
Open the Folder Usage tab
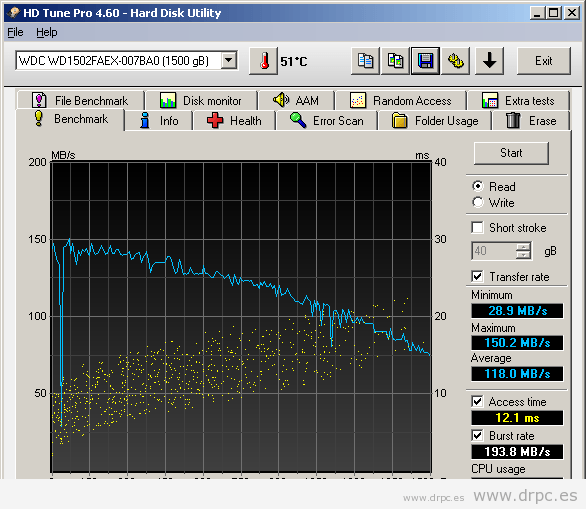coord(435,121)
